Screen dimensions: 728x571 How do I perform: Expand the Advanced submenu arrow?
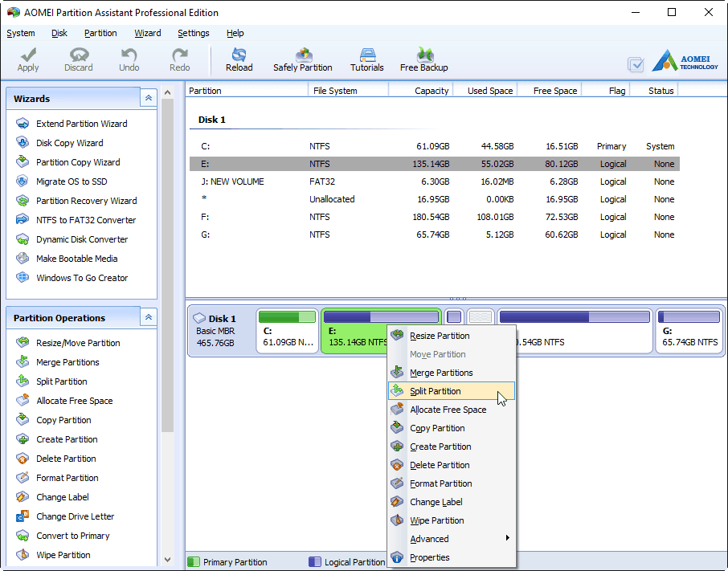[508, 538]
